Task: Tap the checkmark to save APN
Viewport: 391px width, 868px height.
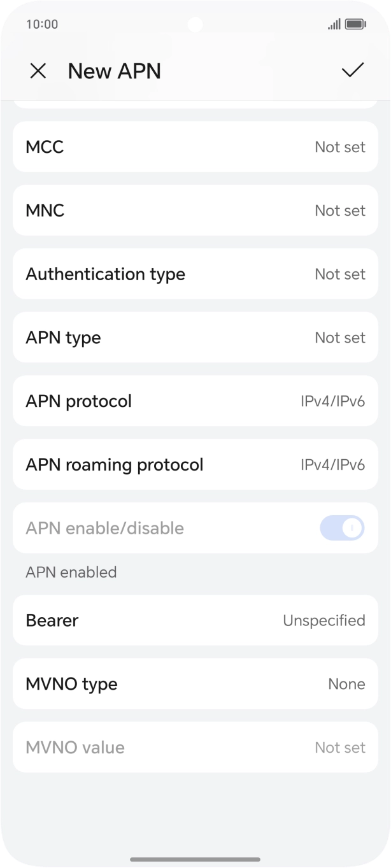Action: coord(352,70)
